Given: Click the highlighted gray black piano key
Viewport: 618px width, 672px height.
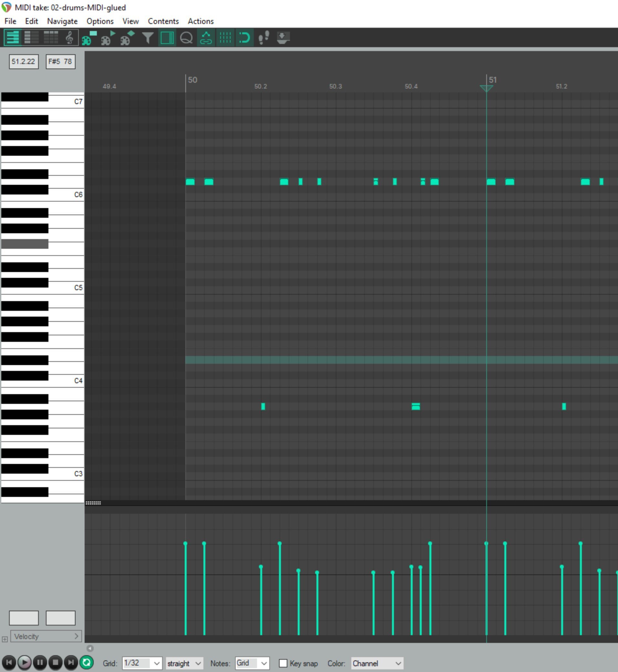Looking at the screenshot, I should coord(25,244).
